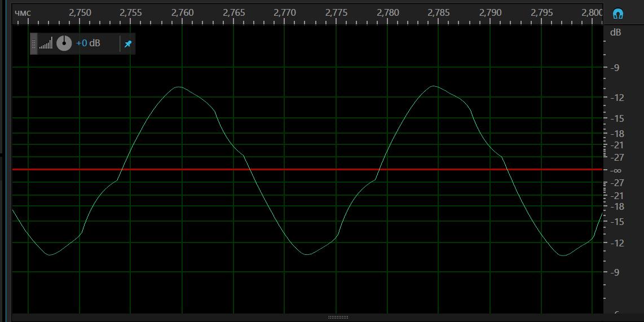
Task: Click the HUD volume knob
Action: point(64,43)
